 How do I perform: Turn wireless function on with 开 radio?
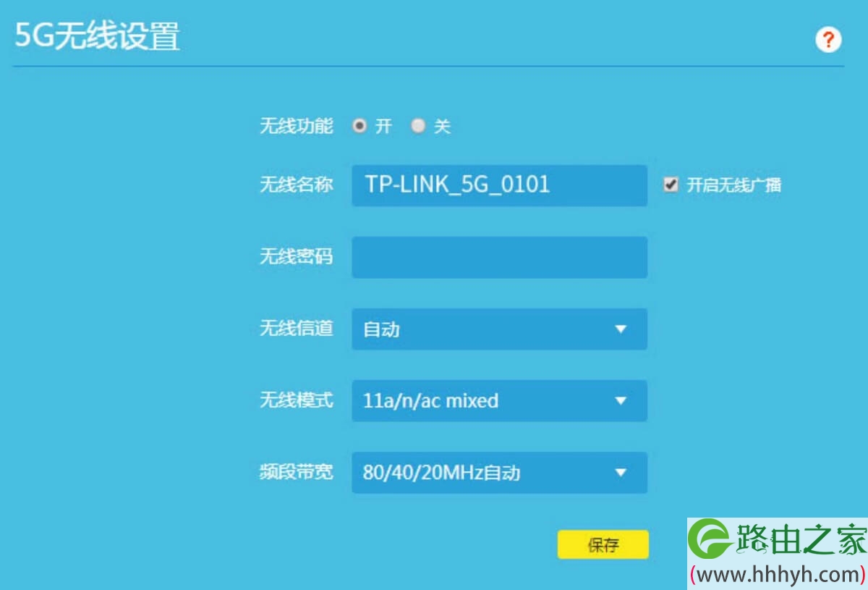click(359, 126)
